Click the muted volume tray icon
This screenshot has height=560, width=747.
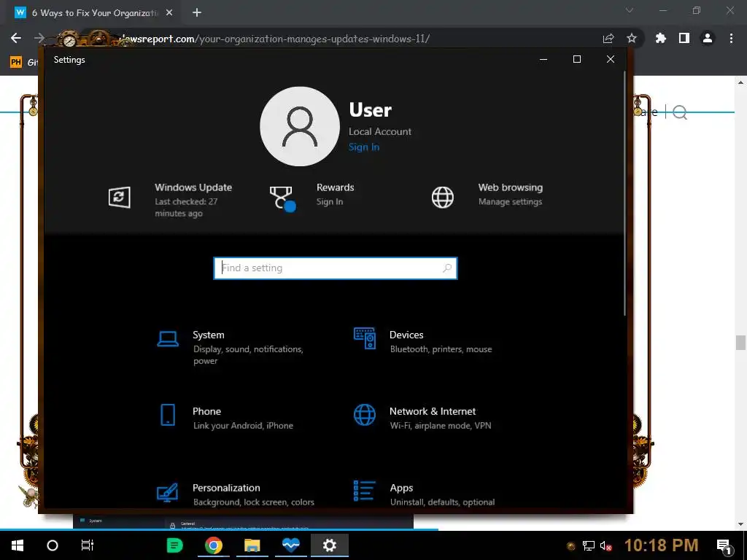point(605,545)
